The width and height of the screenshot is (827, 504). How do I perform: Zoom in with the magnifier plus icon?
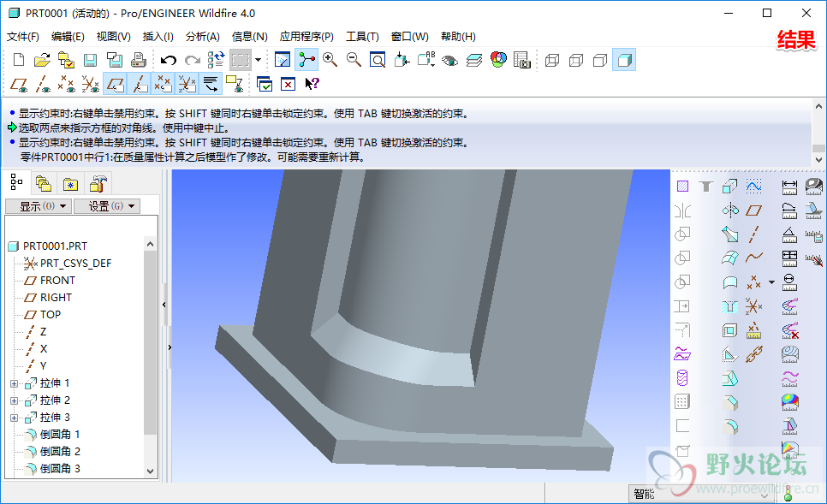330,60
